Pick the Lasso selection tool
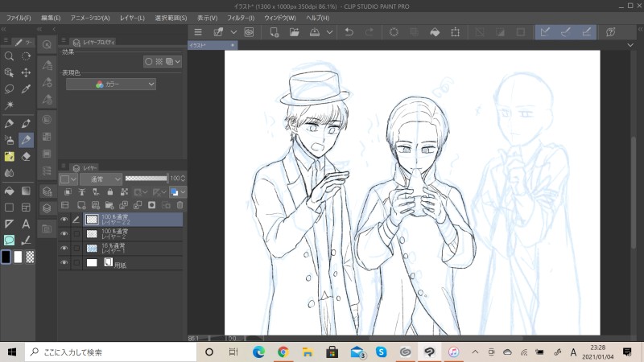This screenshot has height=362, width=644. (x=9, y=88)
